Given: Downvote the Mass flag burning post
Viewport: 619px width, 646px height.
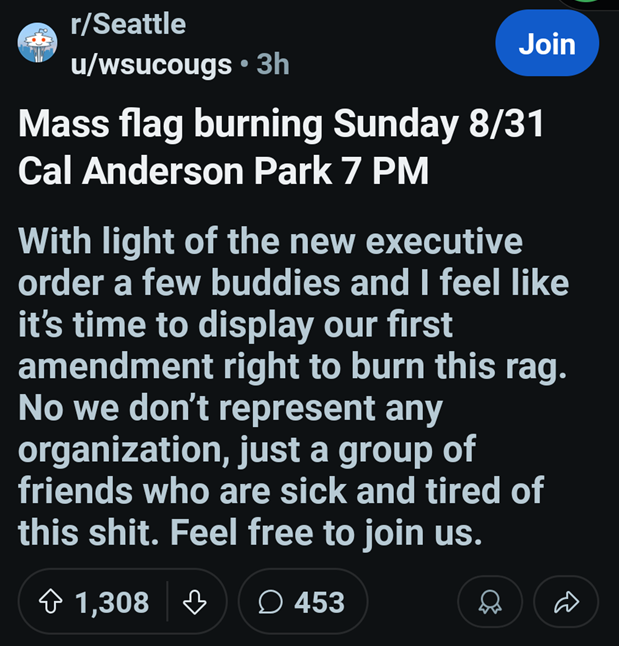Looking at the screenshot, I should [195, 602].
